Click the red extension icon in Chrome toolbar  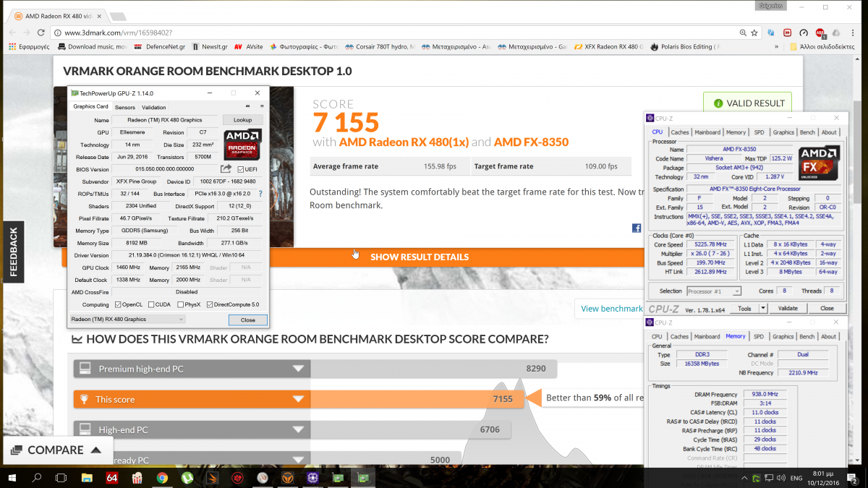point(787,33)
